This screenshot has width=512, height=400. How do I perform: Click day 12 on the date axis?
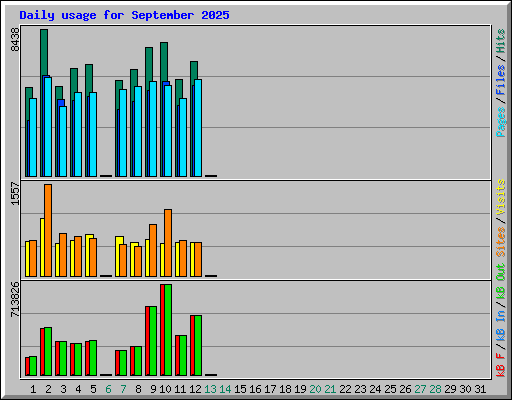[195, 389]
